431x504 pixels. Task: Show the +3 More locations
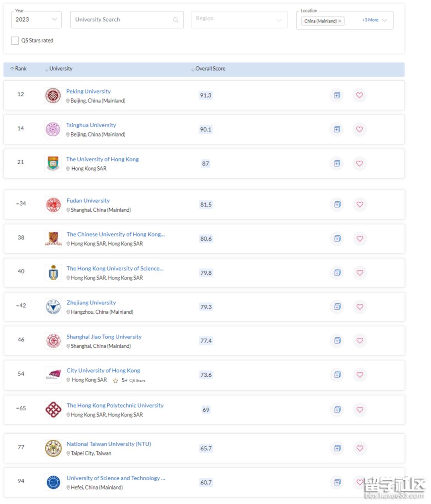(x=370, y=20)
